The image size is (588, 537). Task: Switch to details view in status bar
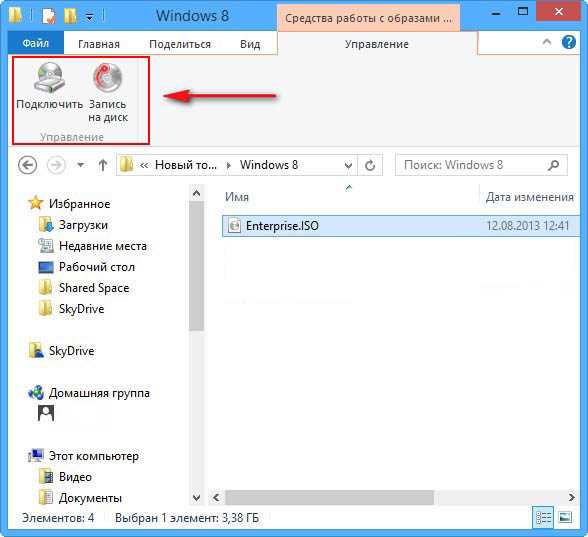tap(543, 518)
